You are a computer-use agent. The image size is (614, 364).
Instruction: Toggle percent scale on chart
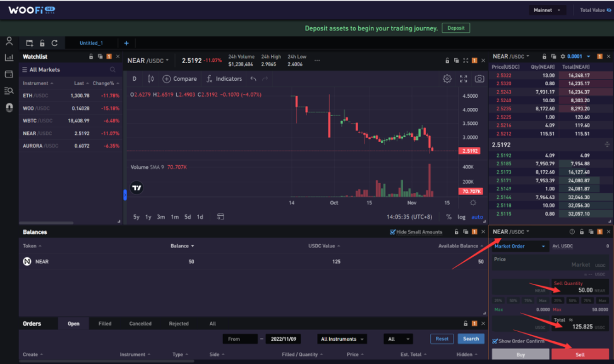448,216
